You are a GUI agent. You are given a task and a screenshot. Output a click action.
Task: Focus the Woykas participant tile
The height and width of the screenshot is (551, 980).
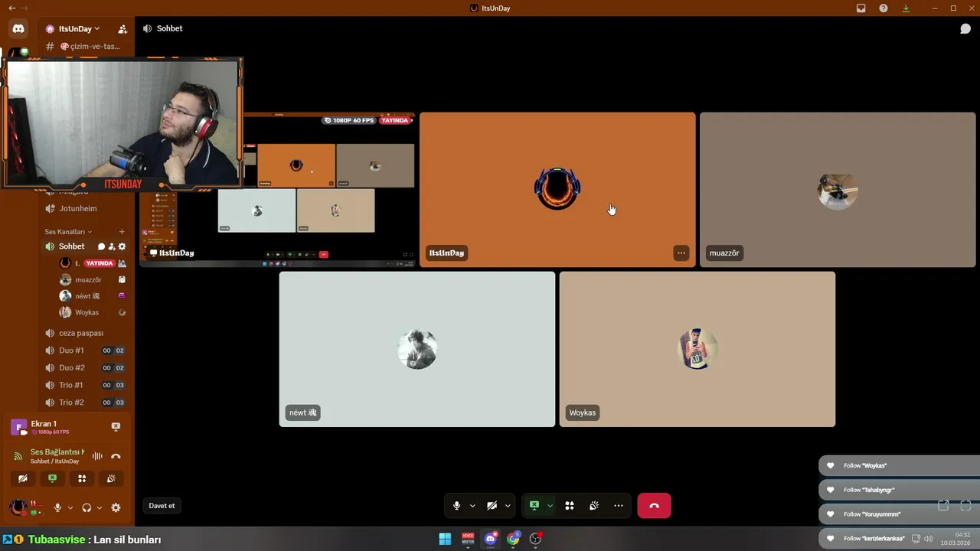[x=697, y=349]
